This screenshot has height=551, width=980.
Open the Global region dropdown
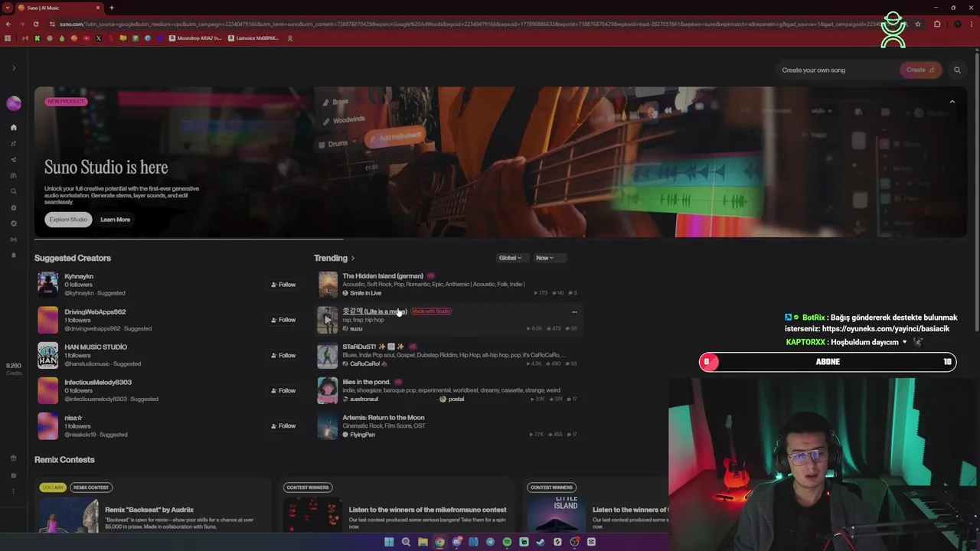(510, 258)
